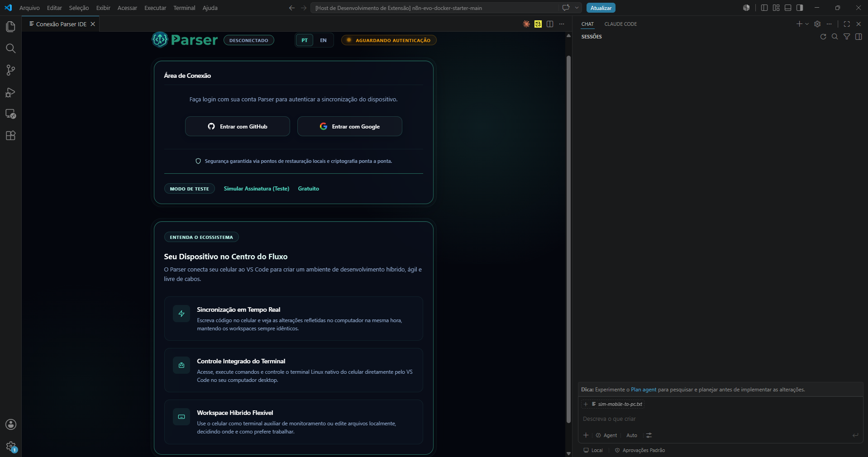868x457 pixels.
Task: Open the Terminal menu
Action: click(184, 8)
